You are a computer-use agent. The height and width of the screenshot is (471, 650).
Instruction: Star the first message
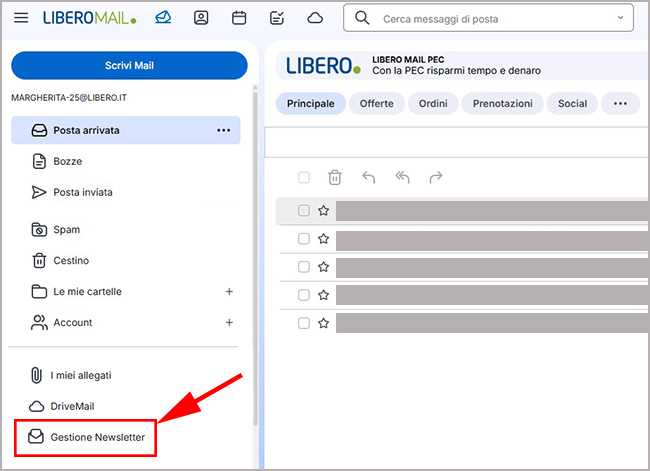pos(323,211)
